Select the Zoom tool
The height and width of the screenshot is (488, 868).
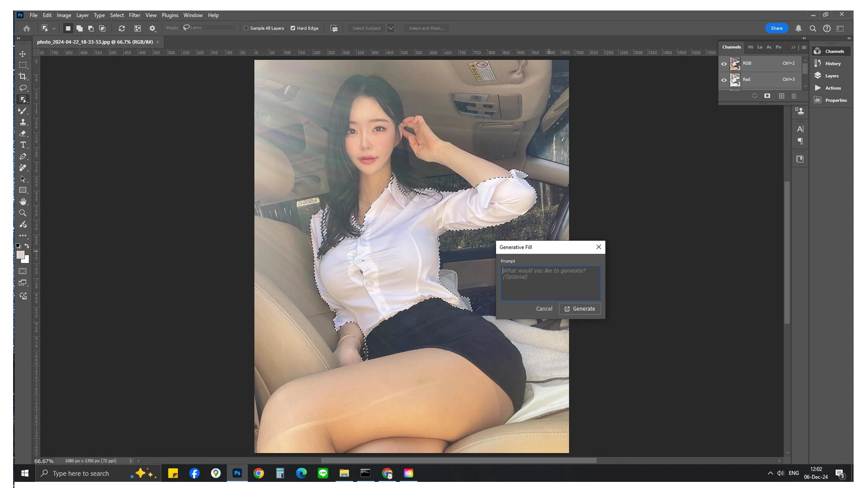pyautogui.click(x=23, y=213)
